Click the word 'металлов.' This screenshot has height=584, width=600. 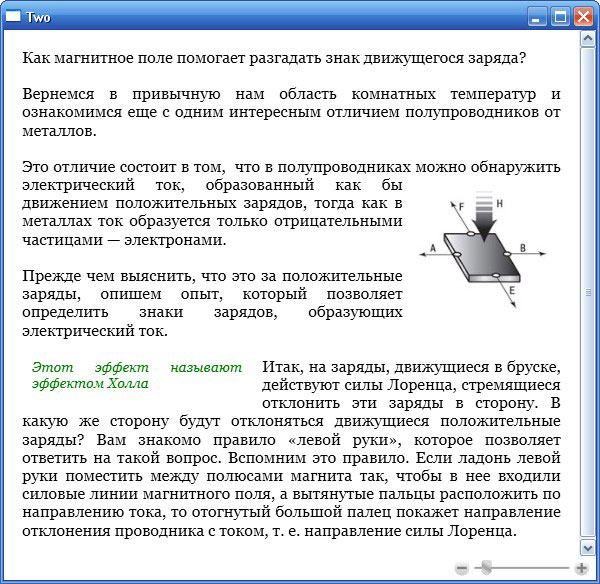(59, 131)
